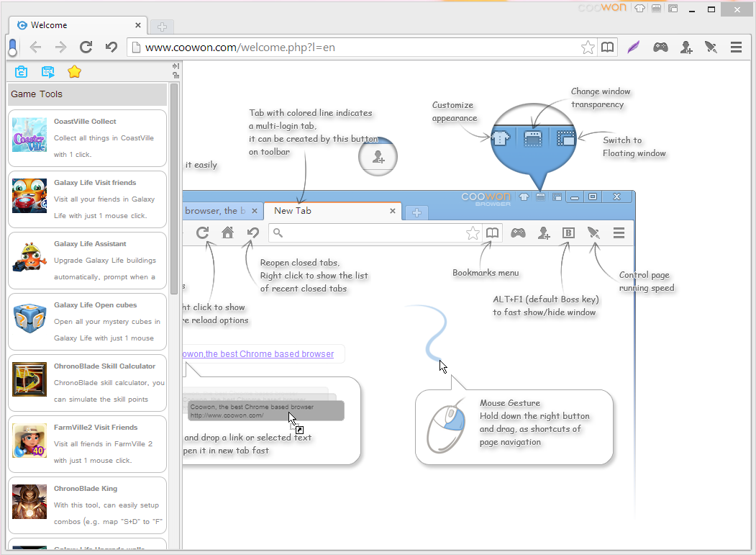Open the rocket page speed control
The width and height of the screenshot is (756, 555).
pos(711,48)
